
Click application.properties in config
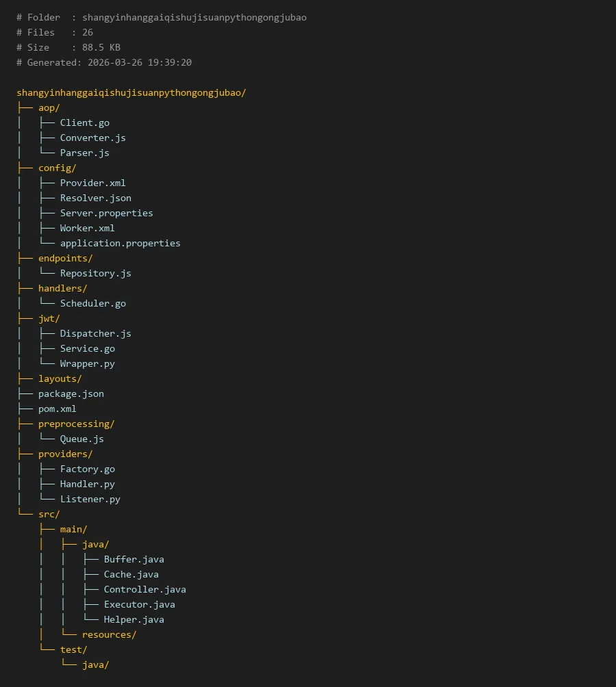[120, 243]
